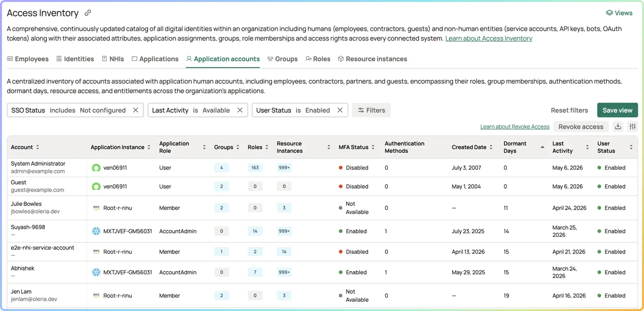This screenshot has width=644, height=311.
Task: Click the User Status filter value Enabled
Action: 318,110
